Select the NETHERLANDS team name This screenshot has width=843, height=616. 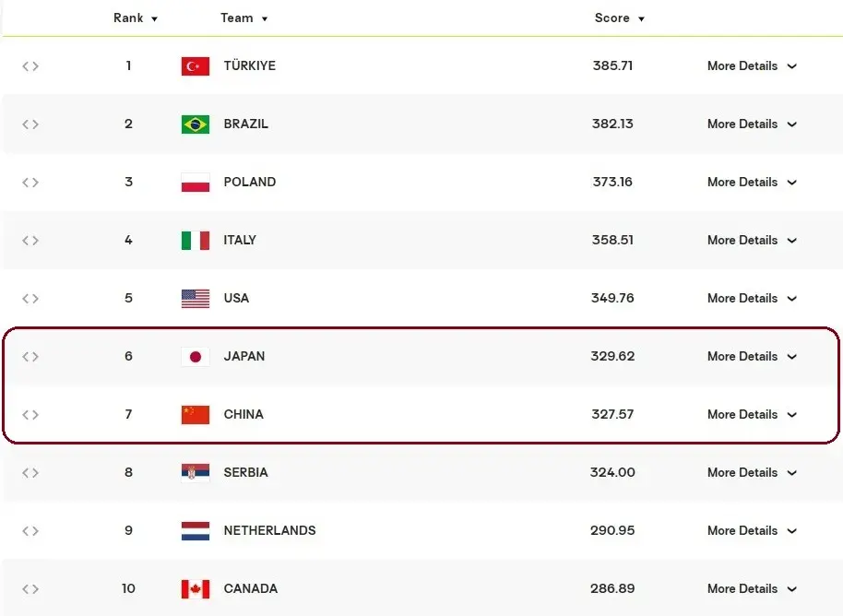point(269,530)
